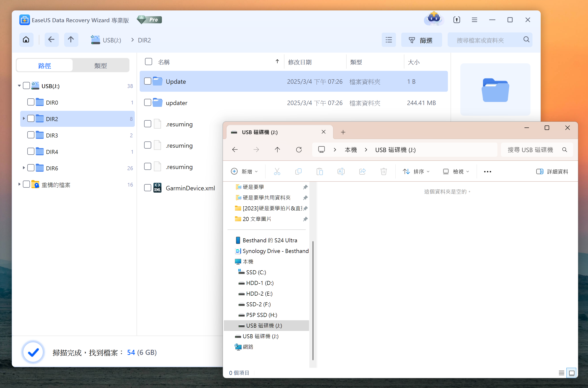Check the Update folder checkbox
588x388 pixels.
point(148,81)
